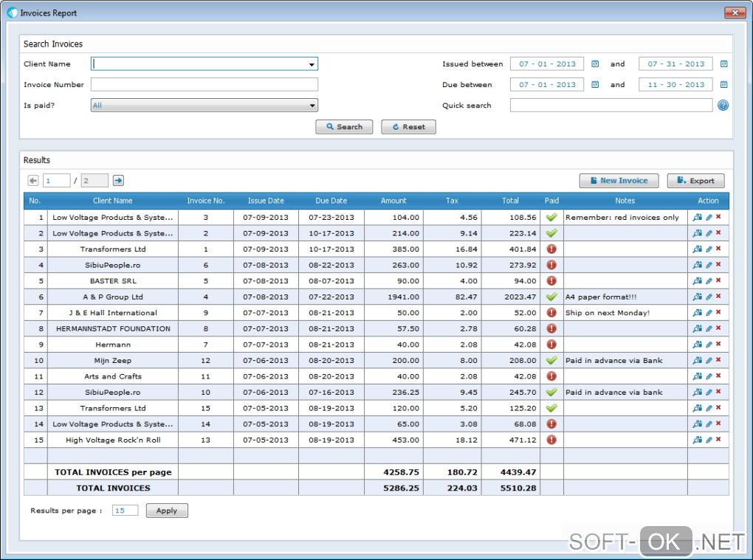Screen dimensions: 753x560
Task: Toggle paid checkmark for A & P Group Ltd
Action: pos(551,297)
